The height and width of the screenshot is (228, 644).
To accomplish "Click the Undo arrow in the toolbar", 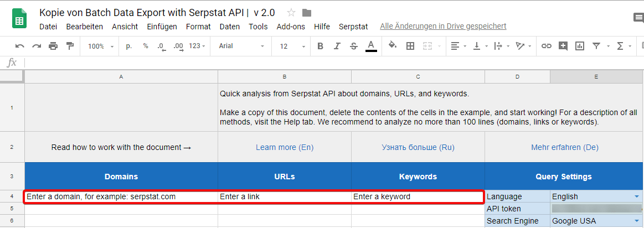I will (x=19, y=46).
